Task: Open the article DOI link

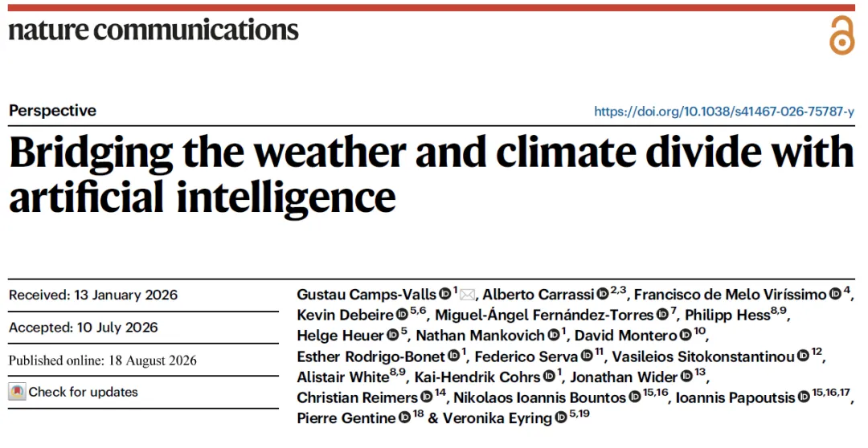Action: tap(724, 111)
